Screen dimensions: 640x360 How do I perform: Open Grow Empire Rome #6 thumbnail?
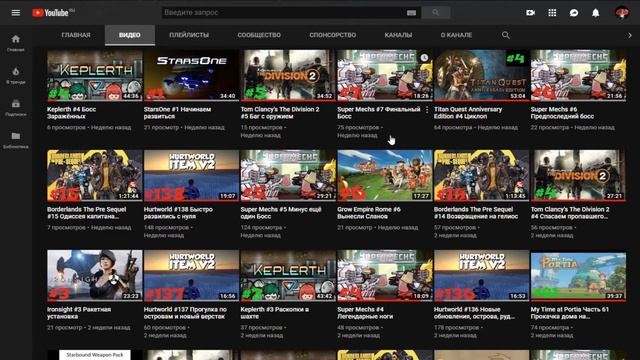(385, 175)
